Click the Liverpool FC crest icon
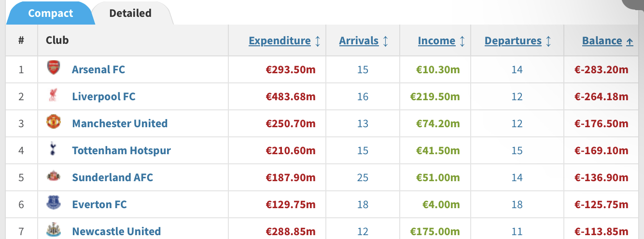The width and height of the screenshot is (644, 239). click(x=54, y=96)
